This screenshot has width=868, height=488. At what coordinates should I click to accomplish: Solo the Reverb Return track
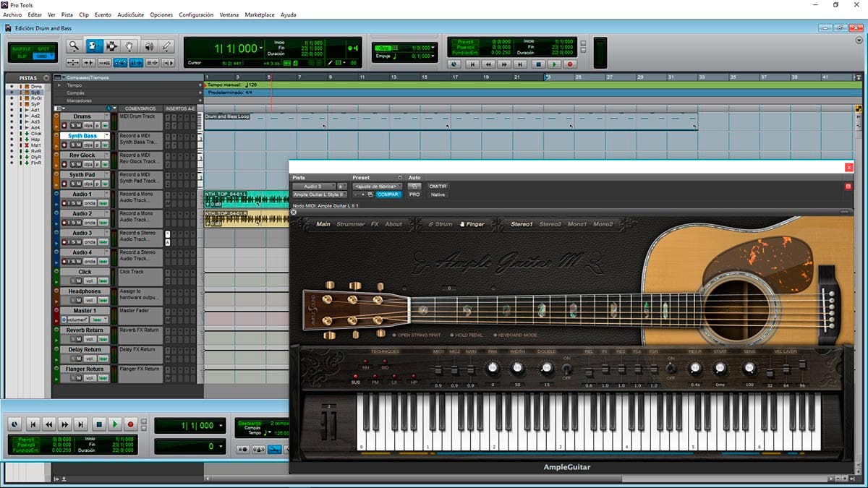click(x=72, y=339)
